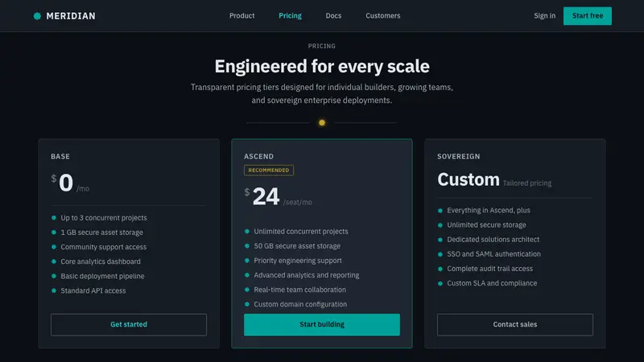
Task: Click the Meridian hexagon logo icon
Action: click(37, 16)
